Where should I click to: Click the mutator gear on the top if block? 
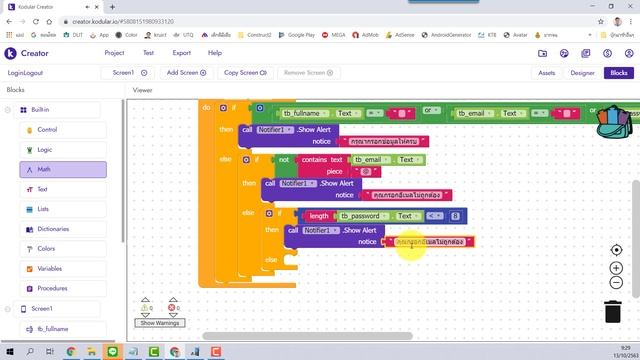(223, 108)
